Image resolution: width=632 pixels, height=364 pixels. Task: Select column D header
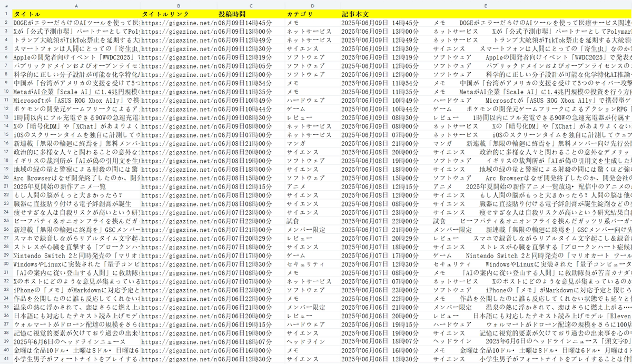point(312,5)
